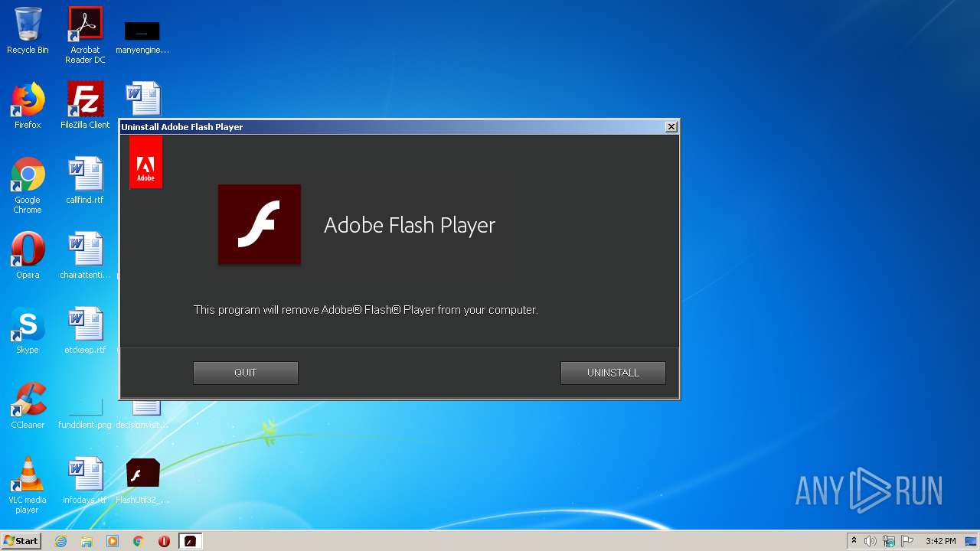Select the chairattenti… document icon
This screenshot has height=551, width=980.
[x=85, y=256]
